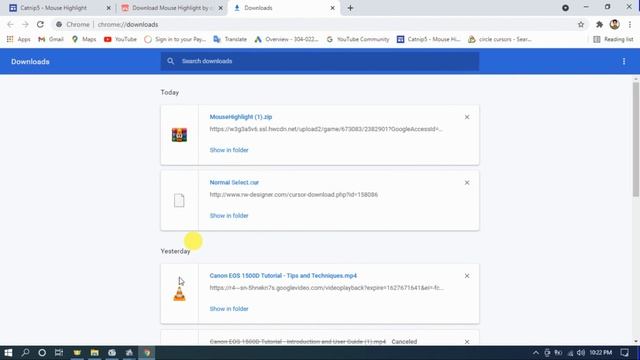
Task: Open the YouTube bookmark
Action: [x=120, y=39]
